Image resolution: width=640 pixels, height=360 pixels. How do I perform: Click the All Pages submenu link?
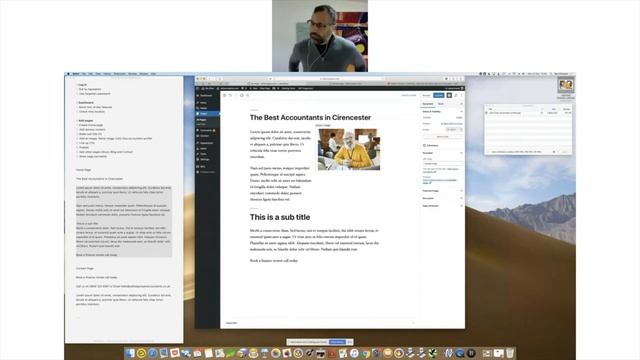202,120
